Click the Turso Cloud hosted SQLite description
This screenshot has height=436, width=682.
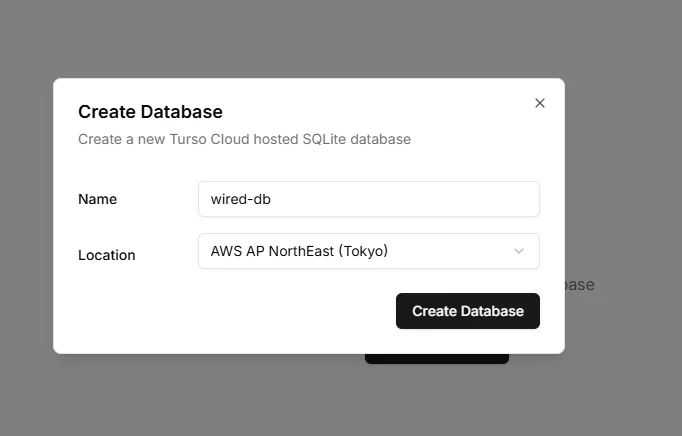point(244,139)
